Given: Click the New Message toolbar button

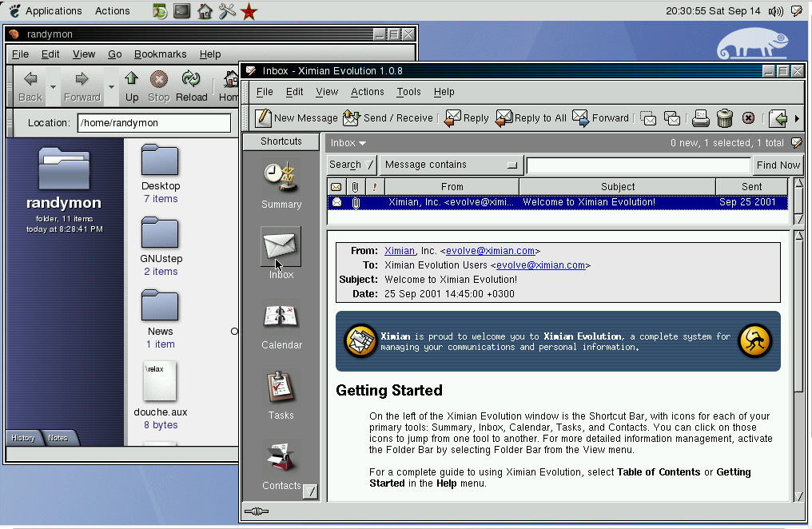Looking at the screenshot, I should point(297,118).
